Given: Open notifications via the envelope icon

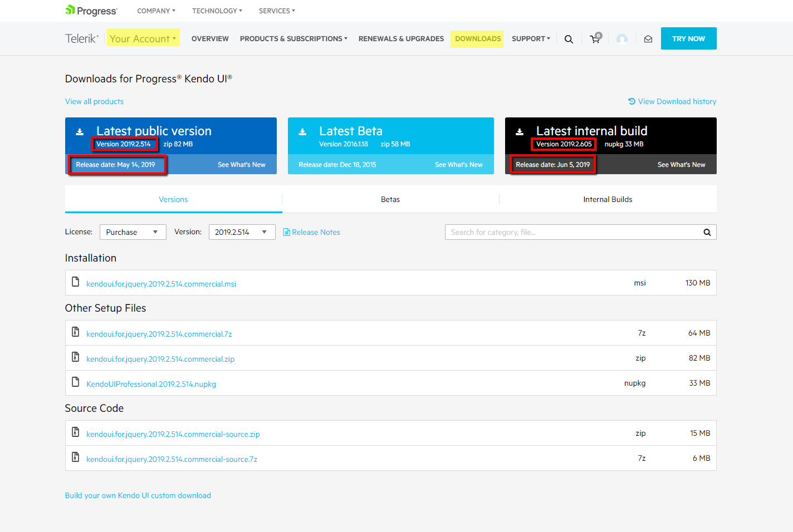Looking at the screenshot, I should [648, 38].
